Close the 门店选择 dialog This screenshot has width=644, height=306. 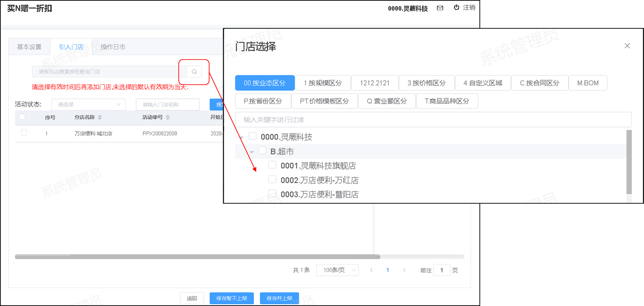pos(627,46)
